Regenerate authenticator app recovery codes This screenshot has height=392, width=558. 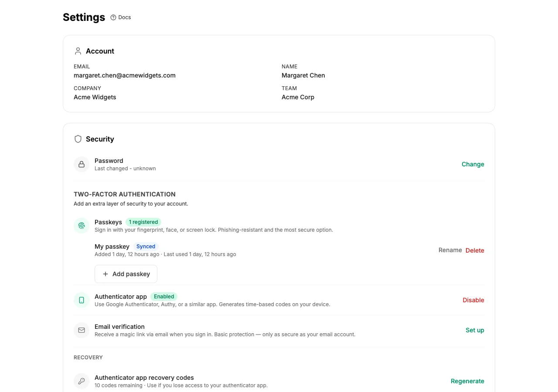tap(467, 381)
